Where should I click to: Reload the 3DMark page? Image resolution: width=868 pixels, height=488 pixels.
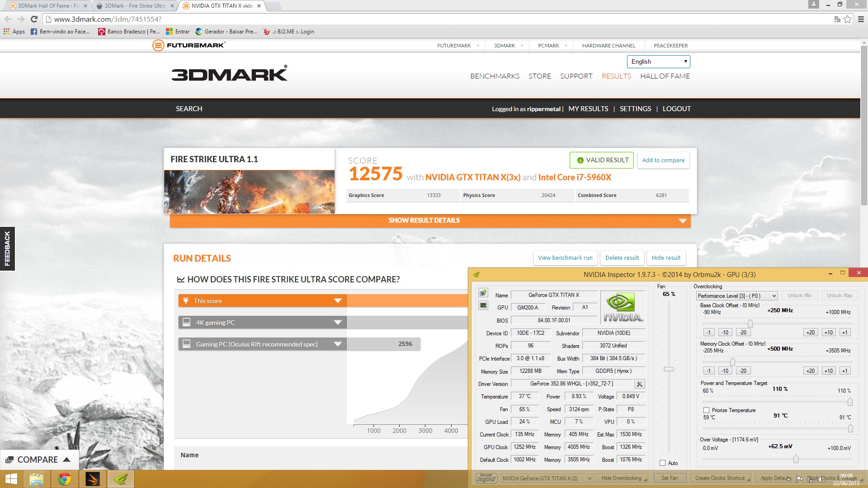coord(34,19)
